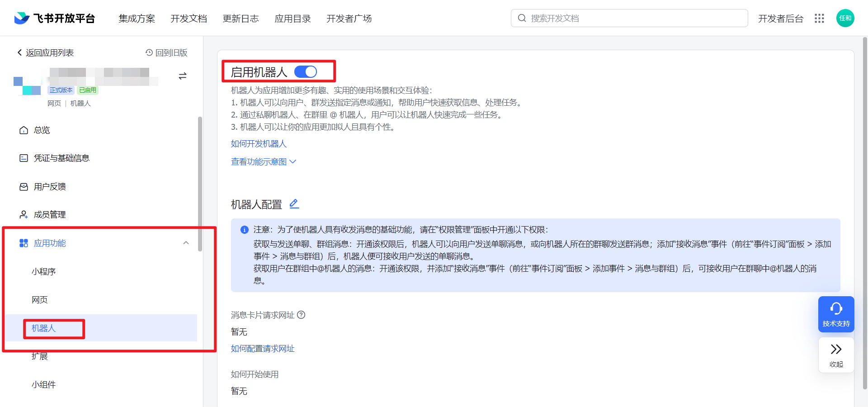Switch to 应用目录 in the top navigation

tap(292, 19)
